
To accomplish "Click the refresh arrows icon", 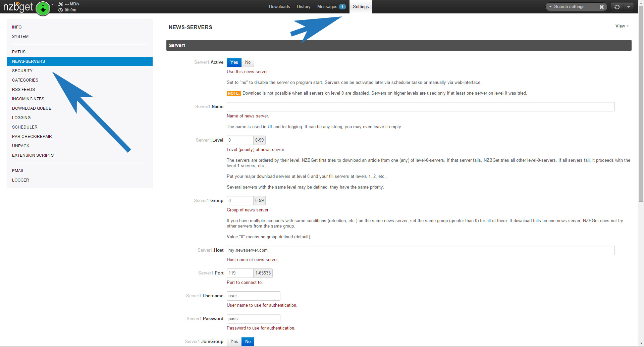I will coord(617,7).
